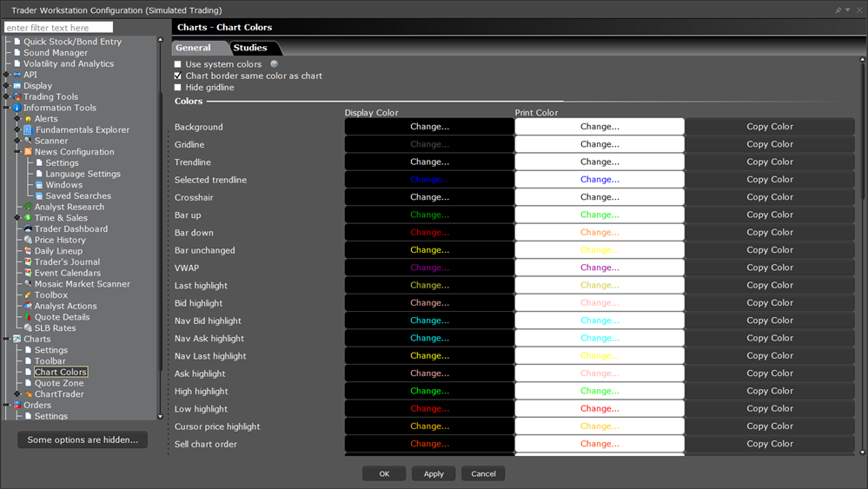Click the Time & Sales icon
Viewport: 868px width, 489px height.
point(28,218)
